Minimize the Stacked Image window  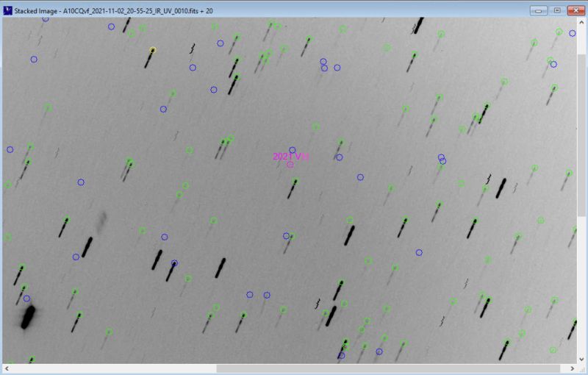[539, 10]
